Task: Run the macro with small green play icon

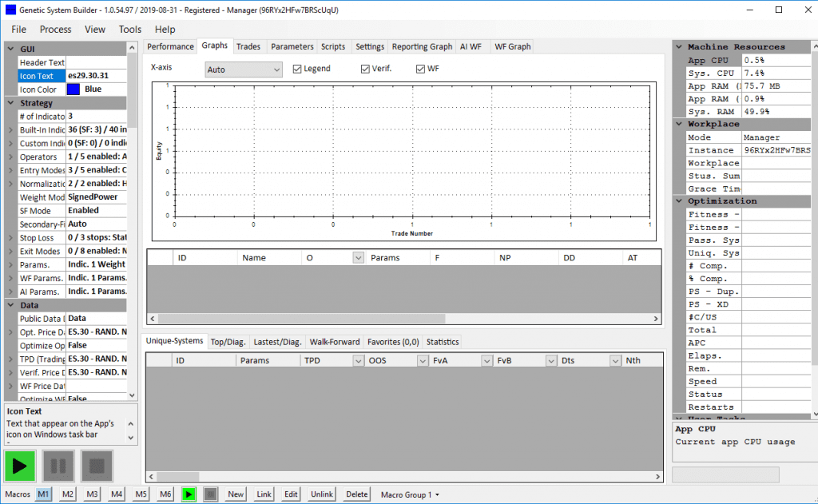Action: pos(189,494)
